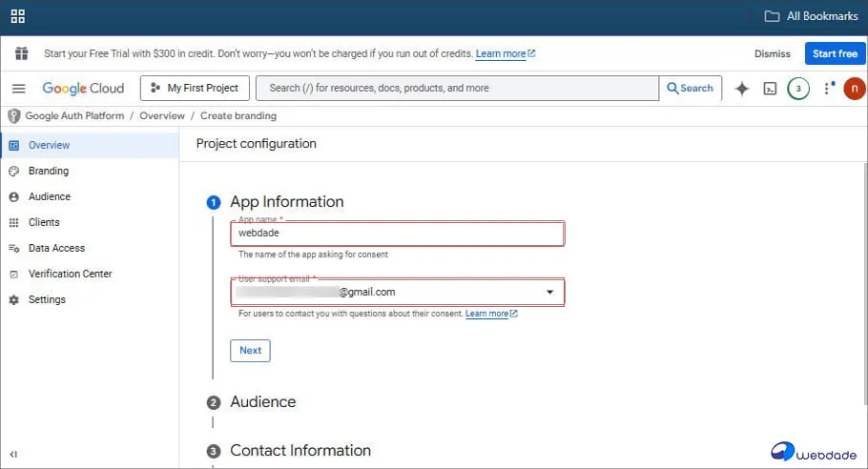This screenshot has height=469, width=868.
Task: Expand the Contact Information step
Action: [x=300, y=451]
